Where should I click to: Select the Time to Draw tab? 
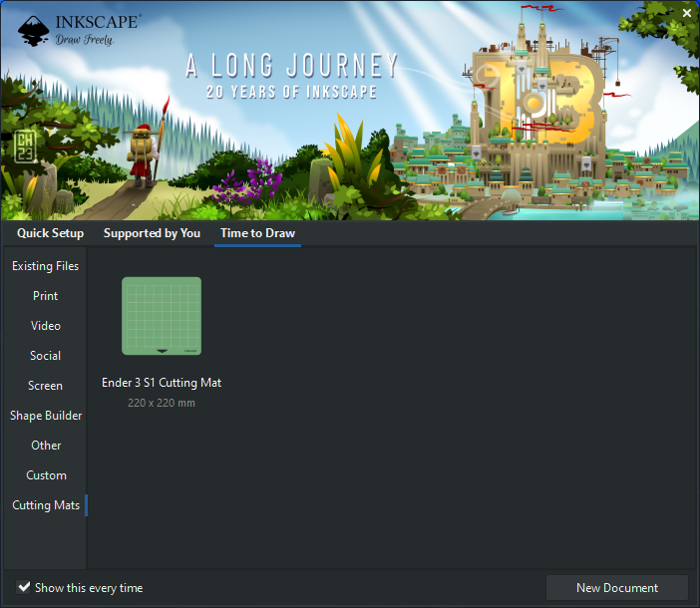click(x=257, y=233)
